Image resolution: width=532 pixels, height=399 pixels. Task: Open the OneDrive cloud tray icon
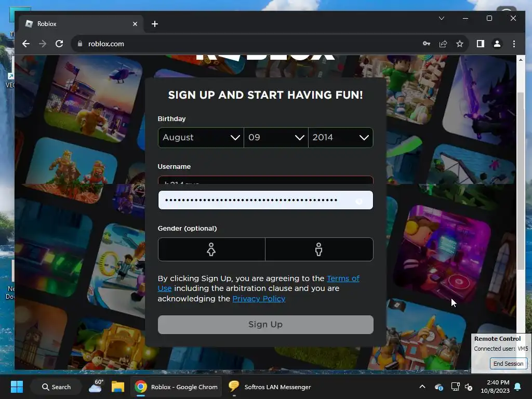point(438,387)
